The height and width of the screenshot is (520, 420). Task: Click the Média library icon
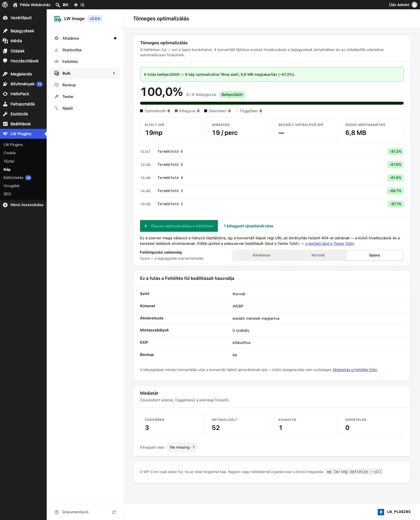click(x=5, y=41)
